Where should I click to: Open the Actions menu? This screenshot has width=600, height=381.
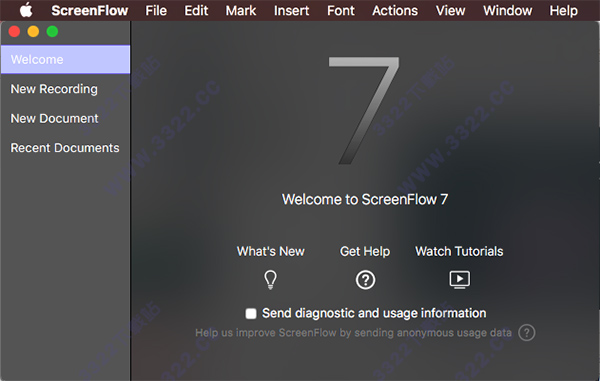(395, 10)
